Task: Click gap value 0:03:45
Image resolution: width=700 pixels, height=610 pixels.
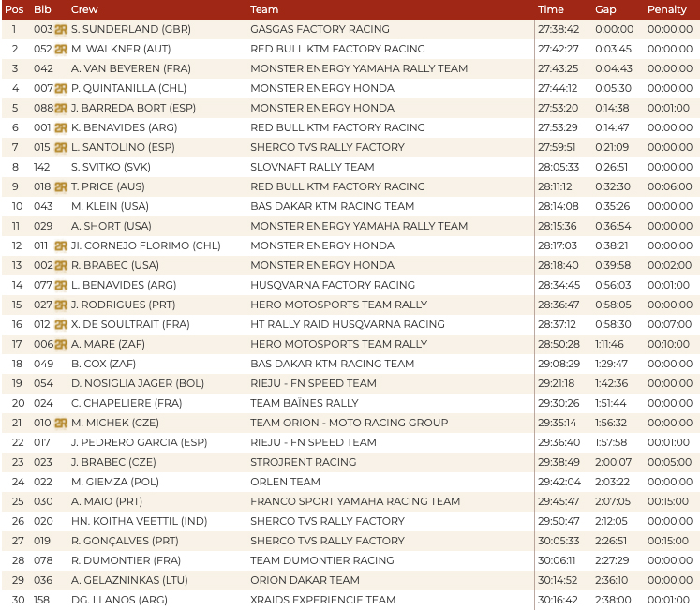Action: click(x=614, y=49)
